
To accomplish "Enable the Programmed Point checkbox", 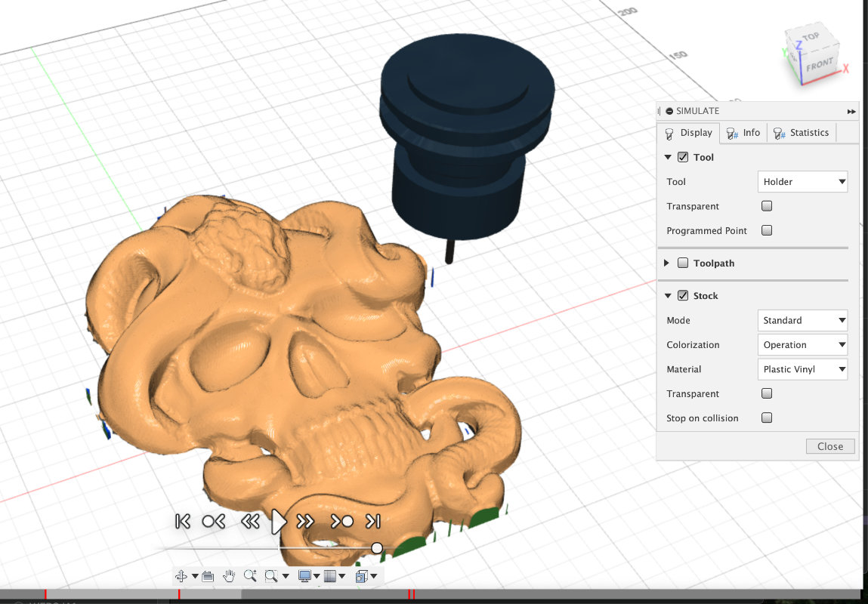I will (767, 230).
